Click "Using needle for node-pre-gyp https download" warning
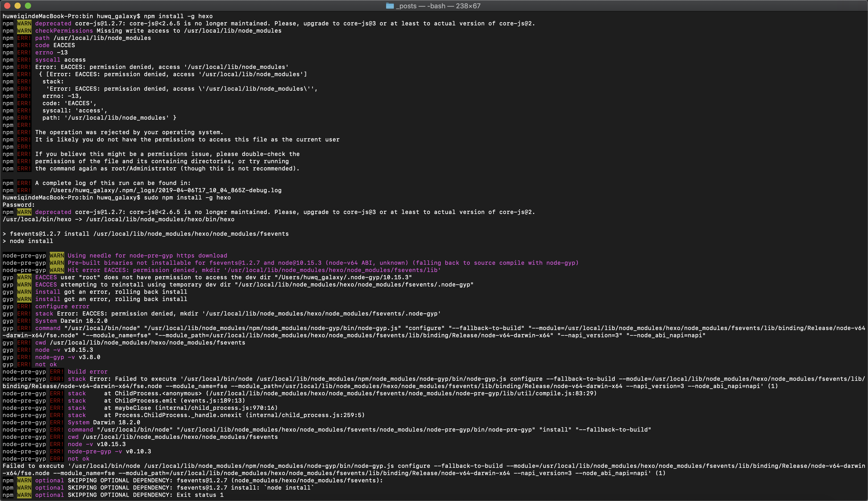This screenshot has height=501, width=868. [147, 255]
